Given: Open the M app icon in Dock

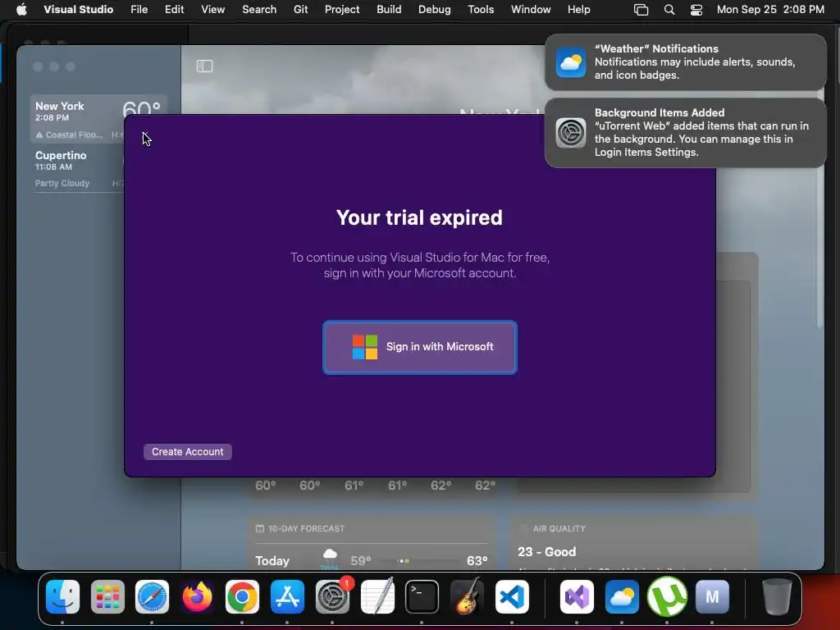Looking at the screenshot, I should coord(712,596).
